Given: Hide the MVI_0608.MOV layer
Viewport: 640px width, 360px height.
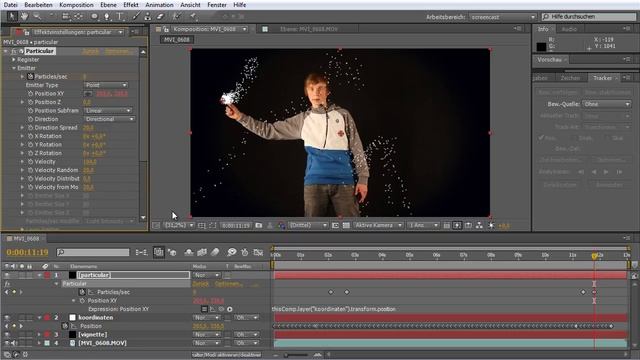Looking at the screenshot, I should click(x=7, y=343).
